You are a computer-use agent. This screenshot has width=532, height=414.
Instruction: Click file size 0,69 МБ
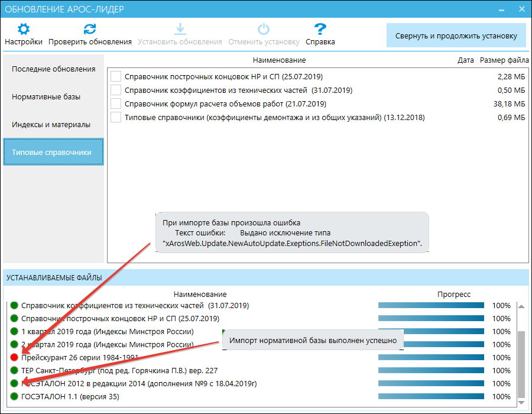point(511,118)
